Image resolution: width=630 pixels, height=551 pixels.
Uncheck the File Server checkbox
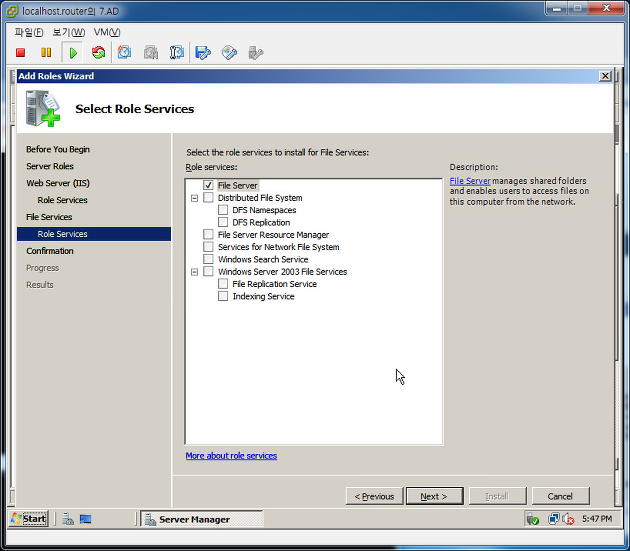(x=208, y=185)
